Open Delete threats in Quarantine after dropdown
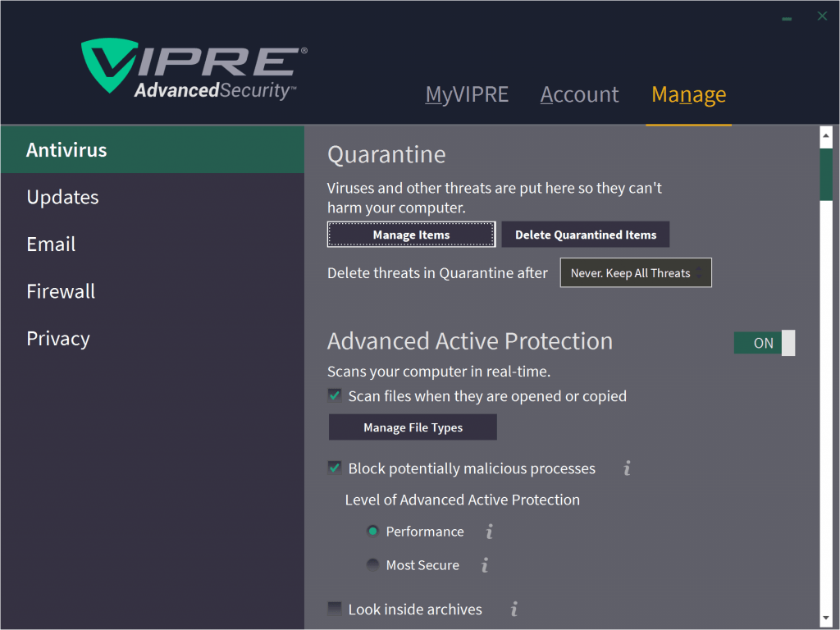 click(636, 272)
